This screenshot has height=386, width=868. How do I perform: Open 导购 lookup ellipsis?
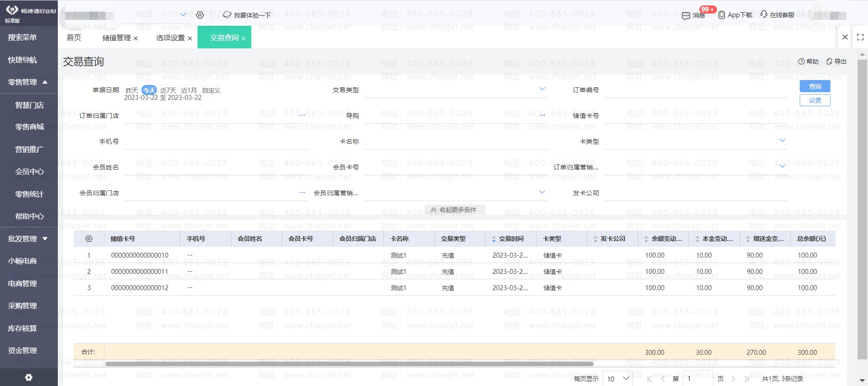click(542, 115)
